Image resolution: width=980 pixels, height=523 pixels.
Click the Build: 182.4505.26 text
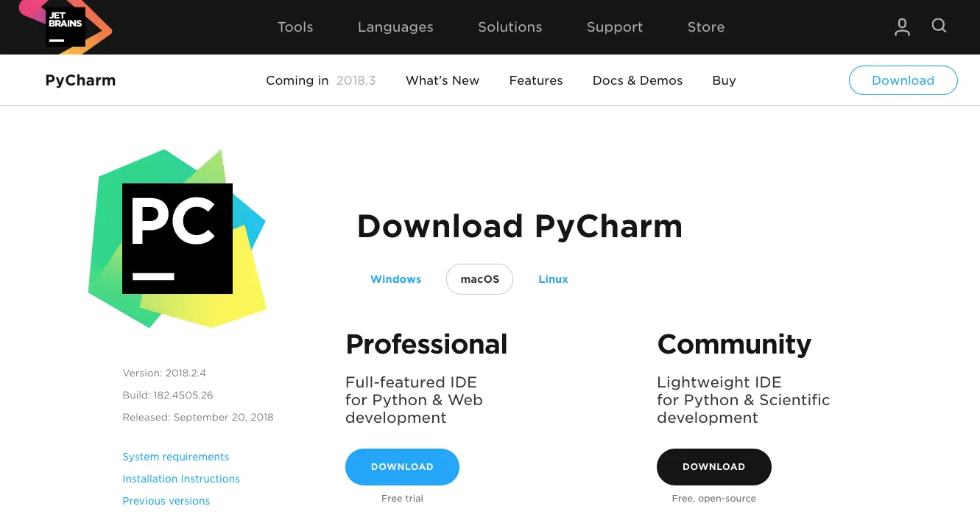168,395
